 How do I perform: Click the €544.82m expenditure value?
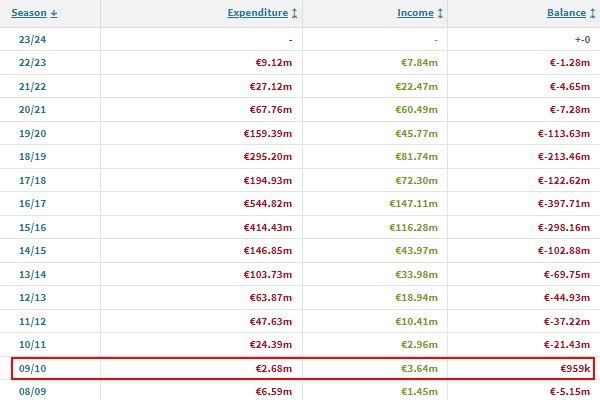pos(267,204)
